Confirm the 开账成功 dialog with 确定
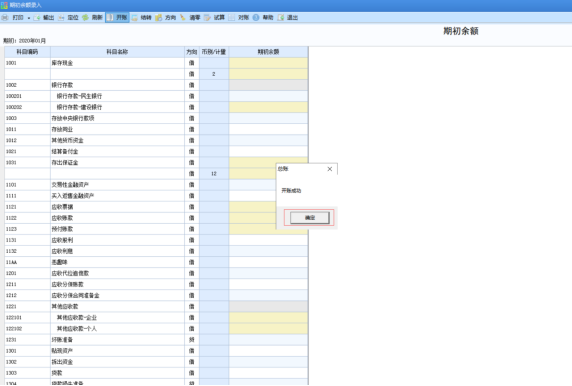This screenshot has width=572, height=386. point(310,218)
